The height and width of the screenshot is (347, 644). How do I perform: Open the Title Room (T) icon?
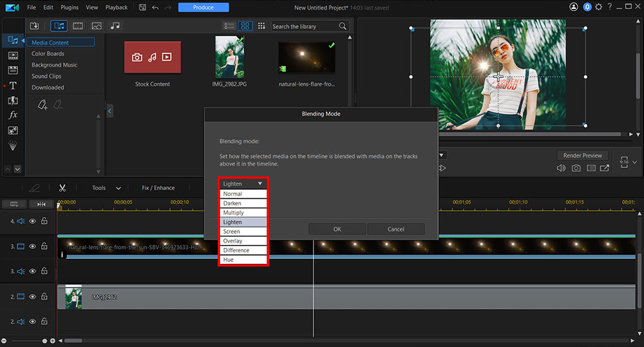click(x=12, y=86)
